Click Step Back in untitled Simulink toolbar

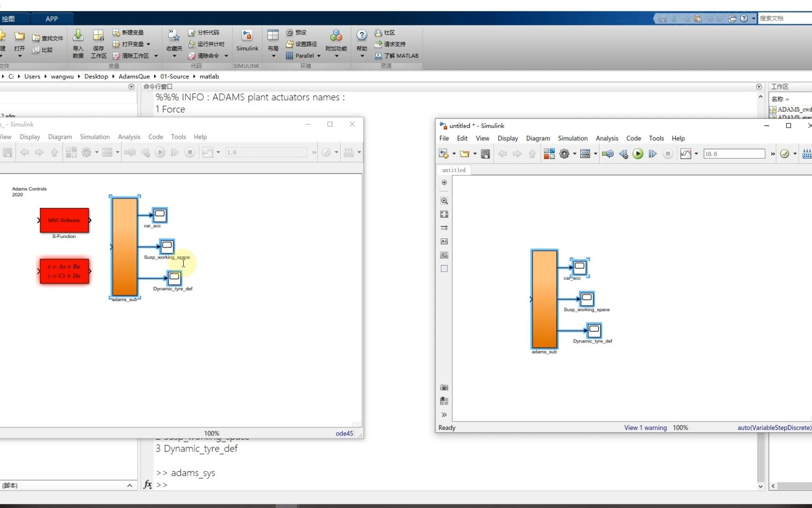[x=623, y=154]
